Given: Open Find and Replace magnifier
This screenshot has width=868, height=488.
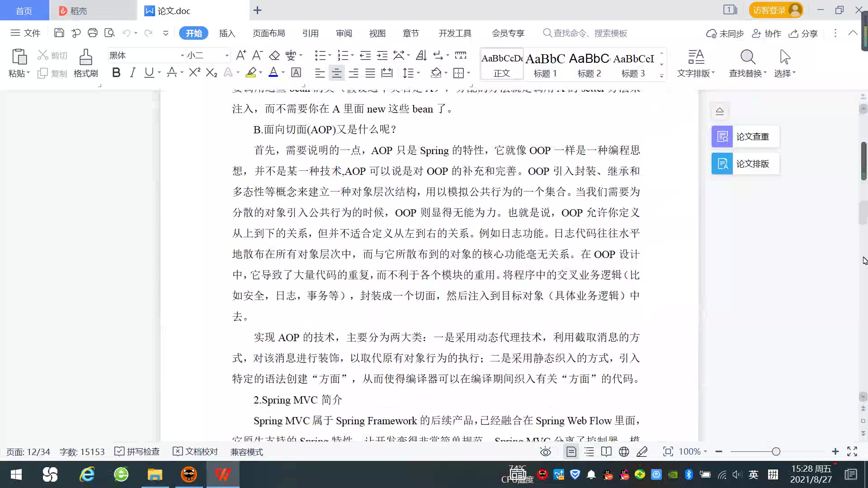Looking at the screenshot, I should pyautogui.click(x=748, y=57).
